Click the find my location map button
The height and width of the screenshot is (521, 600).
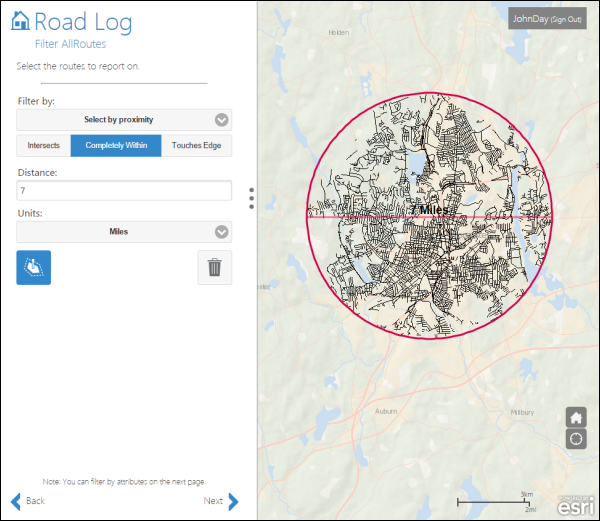tap(576, 439)
